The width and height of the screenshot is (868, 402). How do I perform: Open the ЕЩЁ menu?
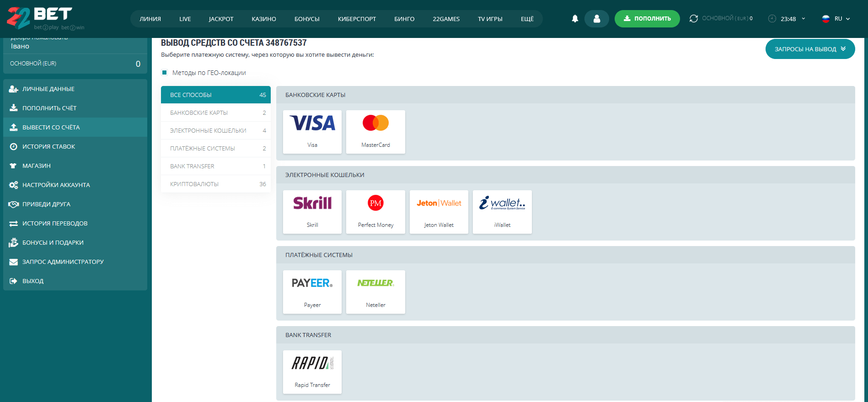point(527,19)
